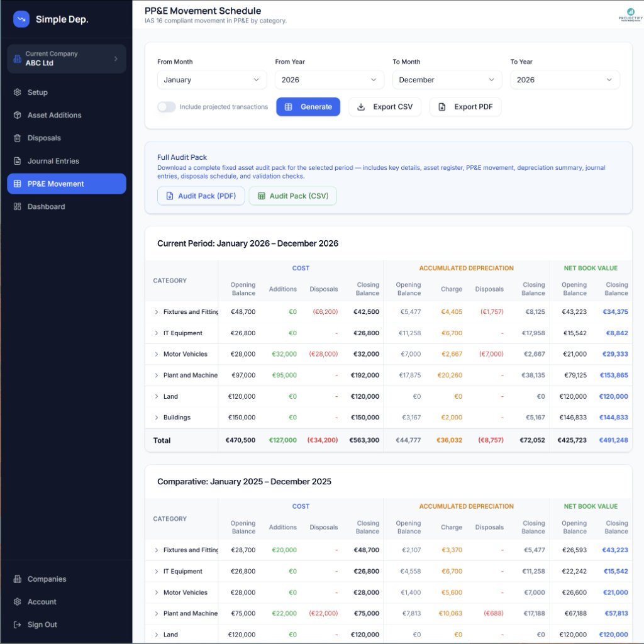The height and width of the screenshot is (644, 644).
Task: Click the Projectify logo in the header
Action: tap(630, 15)
